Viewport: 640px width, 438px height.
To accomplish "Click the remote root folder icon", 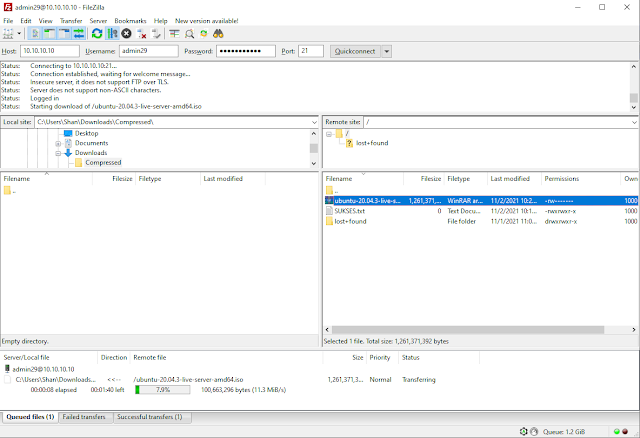I will 339,133.
